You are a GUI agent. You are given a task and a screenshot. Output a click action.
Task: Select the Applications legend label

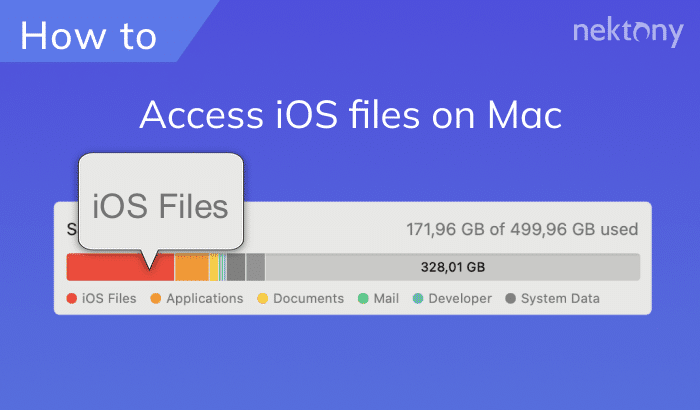coord(204,298)
